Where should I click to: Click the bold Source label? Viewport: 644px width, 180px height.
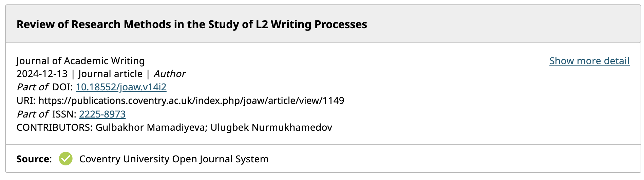(x=33, y=159)
